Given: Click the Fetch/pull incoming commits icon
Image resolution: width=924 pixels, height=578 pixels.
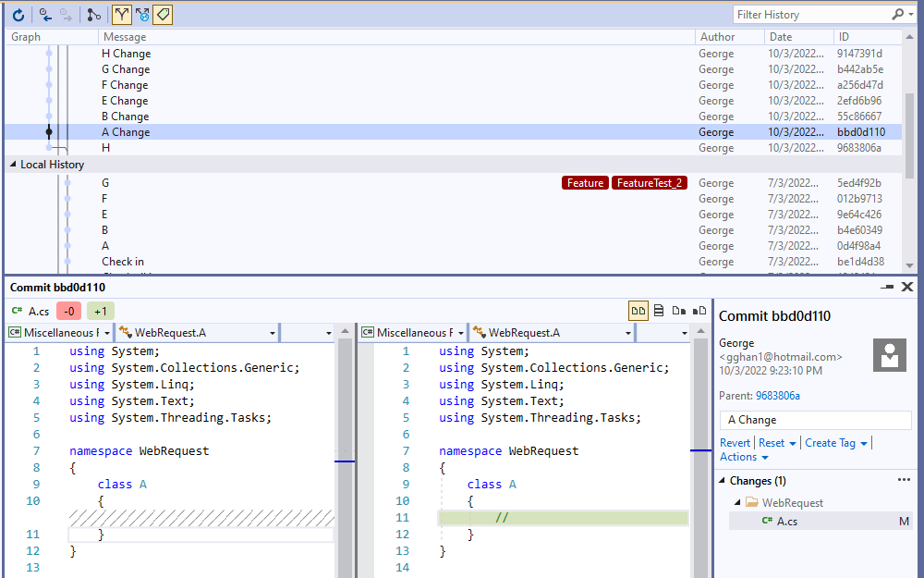Looking at the screenshot, I should [x=45, y=15].
